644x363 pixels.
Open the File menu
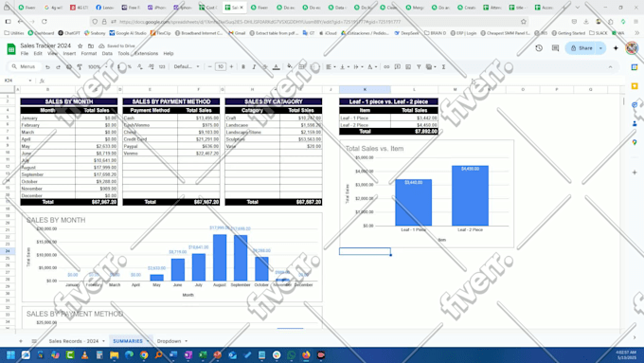pos(25,53)
